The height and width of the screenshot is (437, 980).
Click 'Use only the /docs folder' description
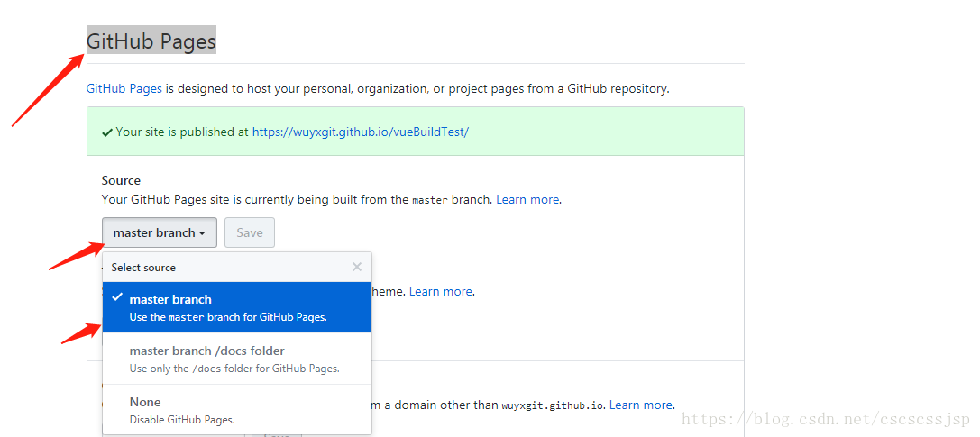[234, 369]
